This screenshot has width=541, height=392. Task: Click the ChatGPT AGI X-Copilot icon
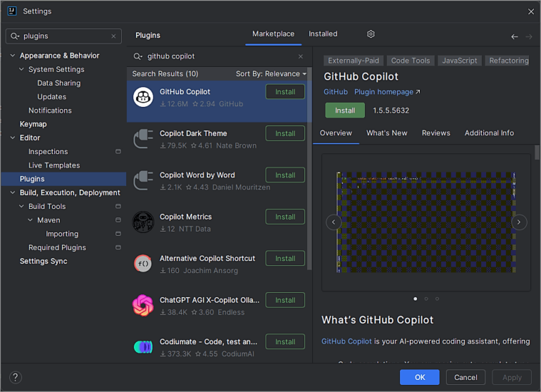click(143, 305)
